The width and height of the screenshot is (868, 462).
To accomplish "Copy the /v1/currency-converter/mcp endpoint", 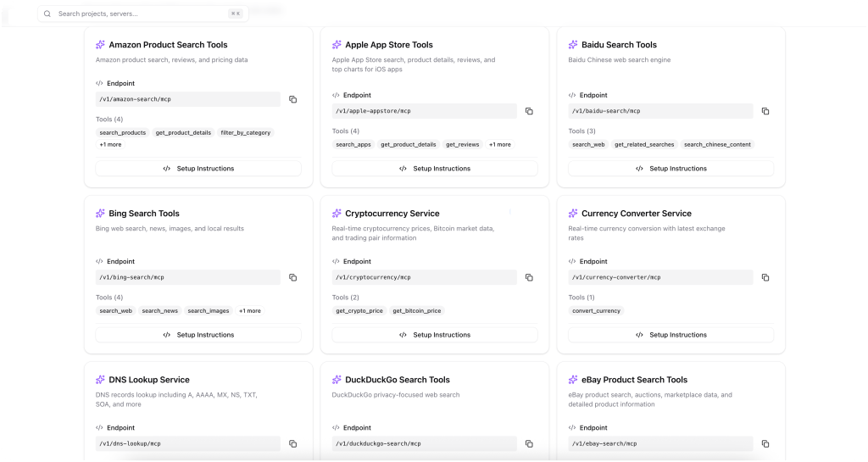I will 765,278.
